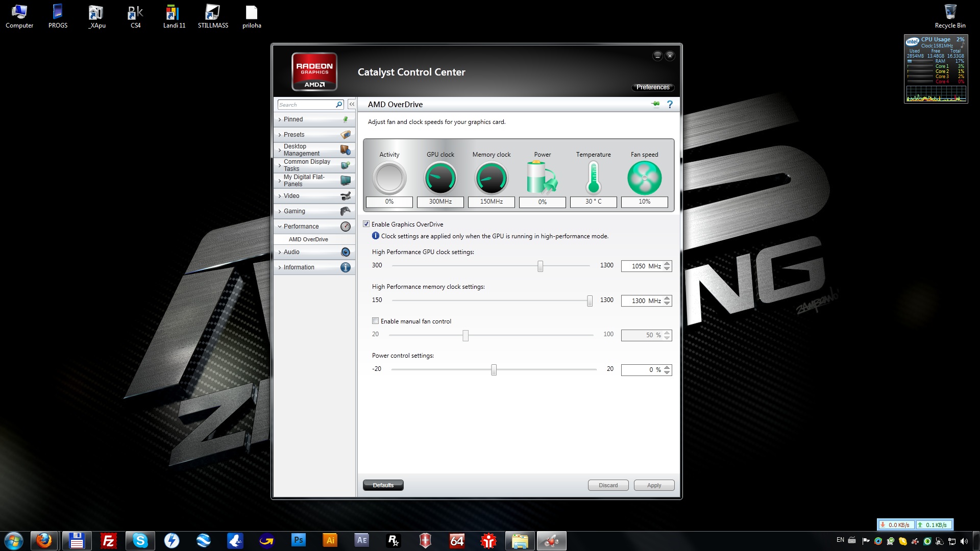The height and width of the screenshot is (551, 980).
Task: Click the power control 0 % field
Action: [x=642, y=370]
